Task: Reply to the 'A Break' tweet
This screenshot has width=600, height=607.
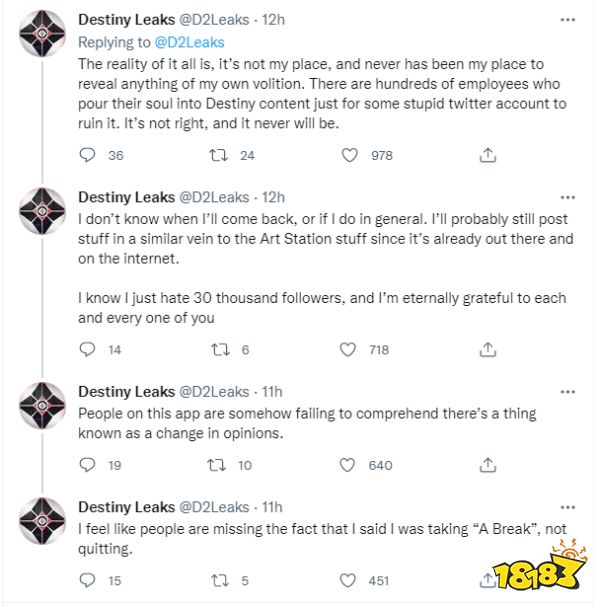Action: tap(87, 579)
